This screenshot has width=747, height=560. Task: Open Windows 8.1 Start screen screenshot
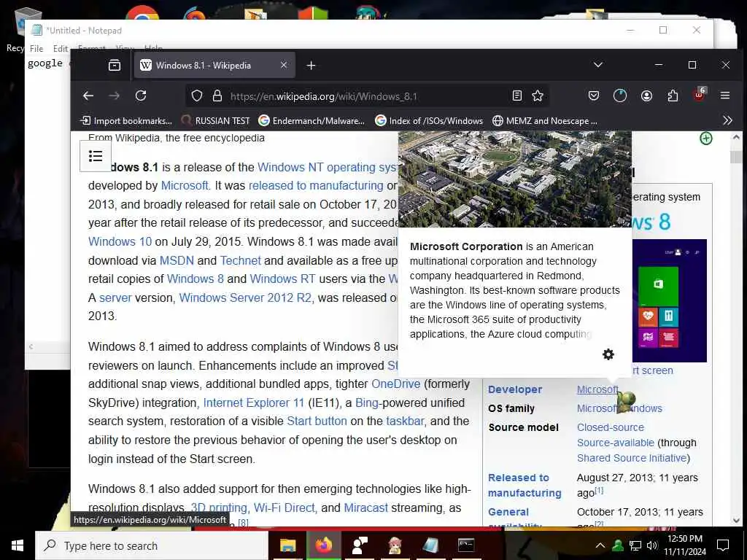click(670, 300)
